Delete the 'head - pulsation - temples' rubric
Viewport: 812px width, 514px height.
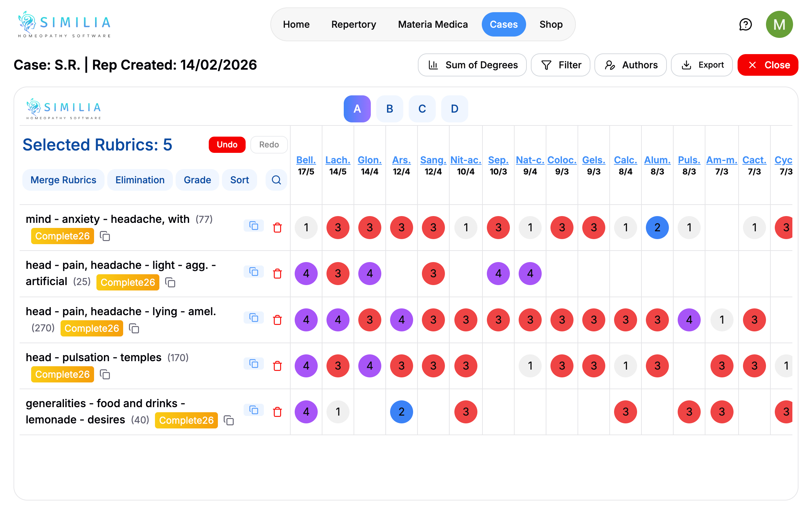[x=277, y=366]
